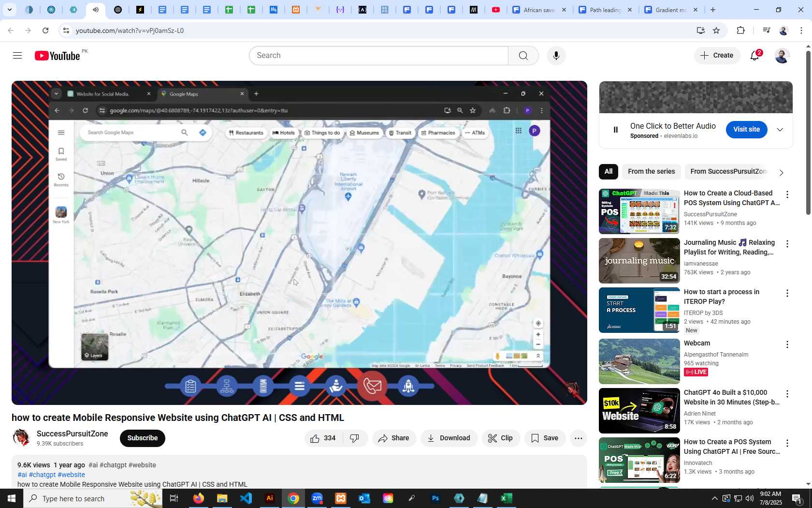
Task: Start voice search with microphone
Action: (556, 56)
